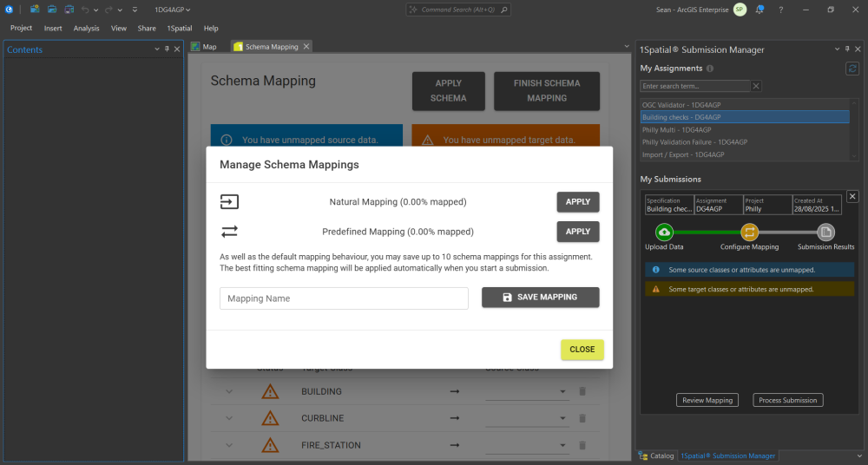This screenshot has width=868, height=465.
Task: Open the View ribbon tab
Action: click(118, 29)
